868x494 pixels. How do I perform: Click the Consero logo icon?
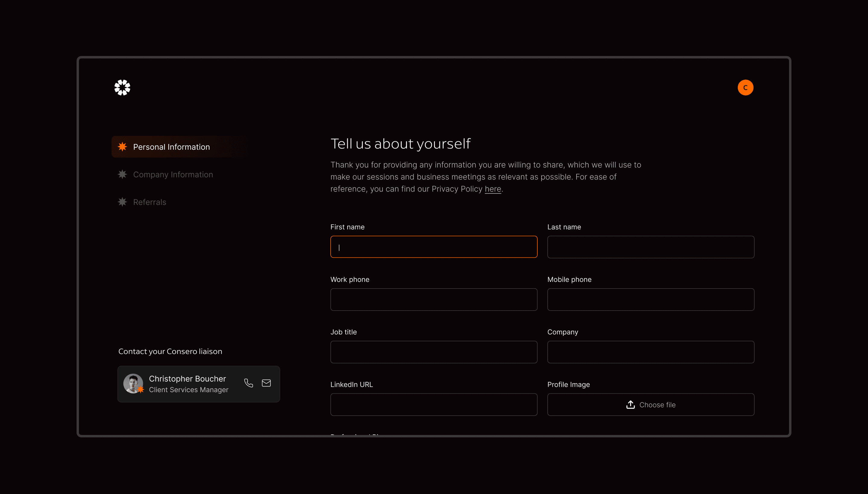(122, 88)
